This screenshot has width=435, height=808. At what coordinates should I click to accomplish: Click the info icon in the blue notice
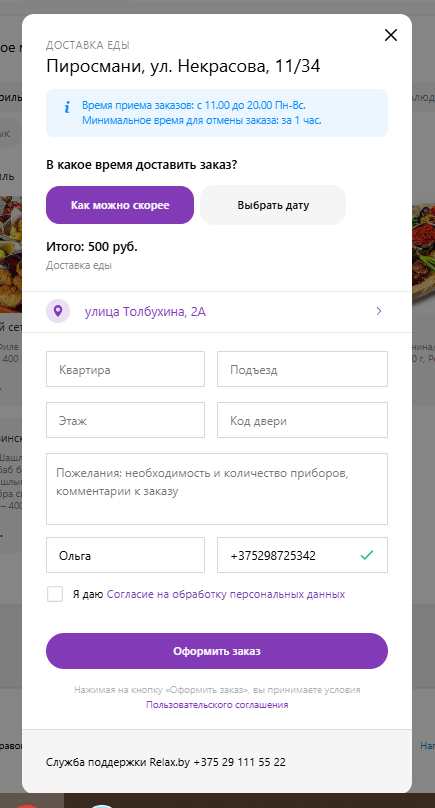[66, 107]
